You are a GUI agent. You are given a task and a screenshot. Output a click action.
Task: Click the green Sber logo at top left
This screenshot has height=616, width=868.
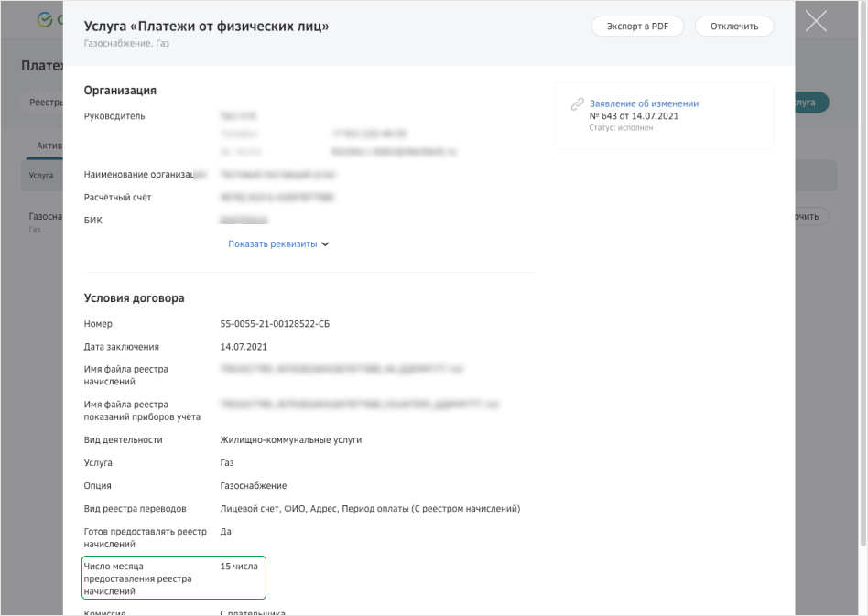pyautogui.click(x=44, y=19)
